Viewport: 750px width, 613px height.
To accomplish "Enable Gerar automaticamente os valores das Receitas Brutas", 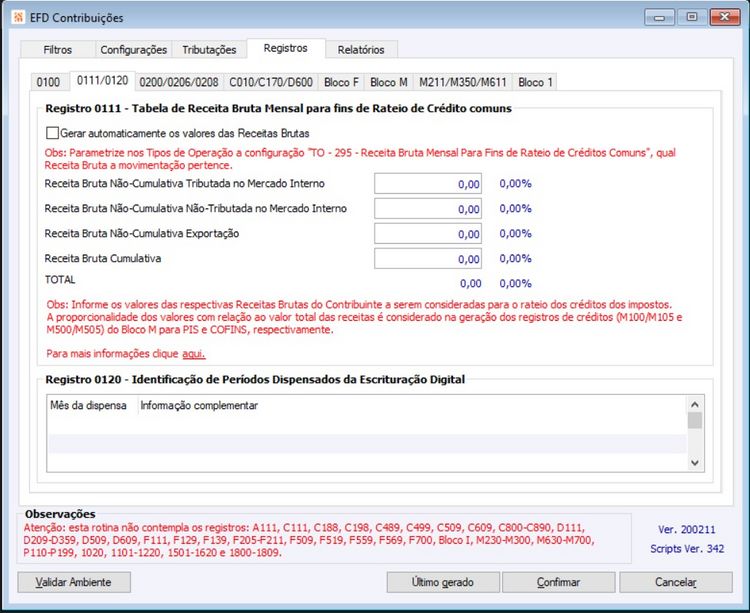I will click(52, 133).
